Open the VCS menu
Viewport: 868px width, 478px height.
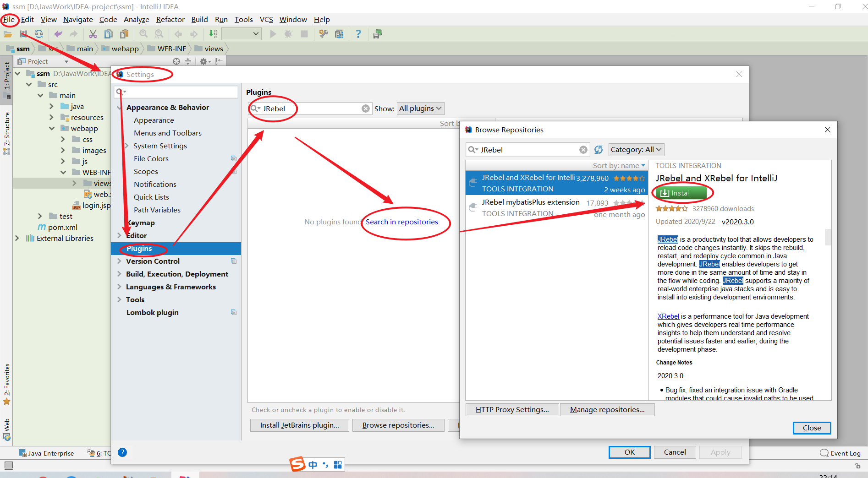click(266, 19)
